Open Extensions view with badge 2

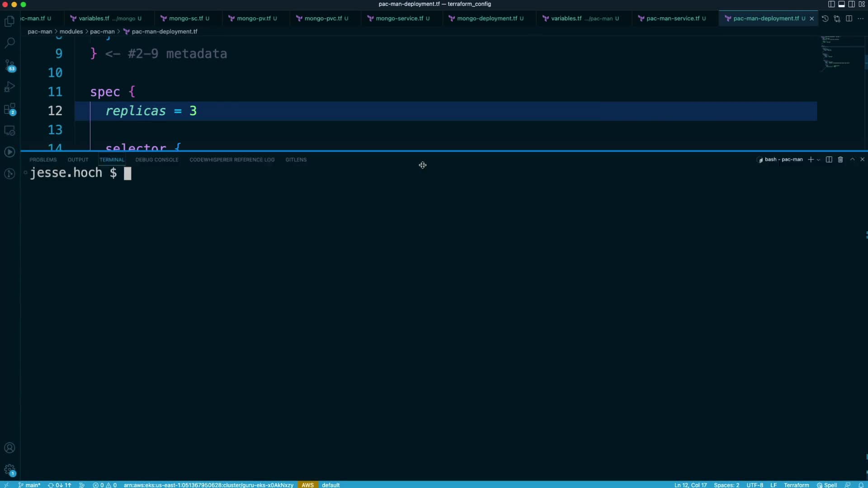(x=9, y=109)
